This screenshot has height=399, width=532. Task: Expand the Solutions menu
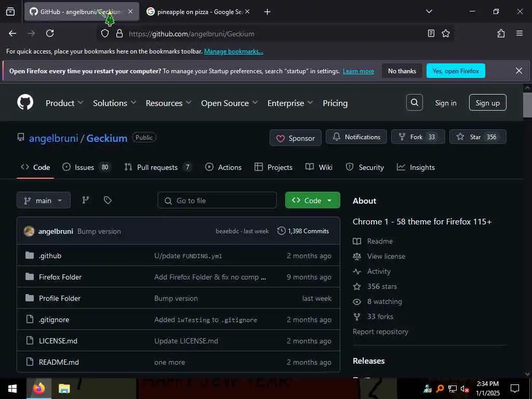pos(114,103)
